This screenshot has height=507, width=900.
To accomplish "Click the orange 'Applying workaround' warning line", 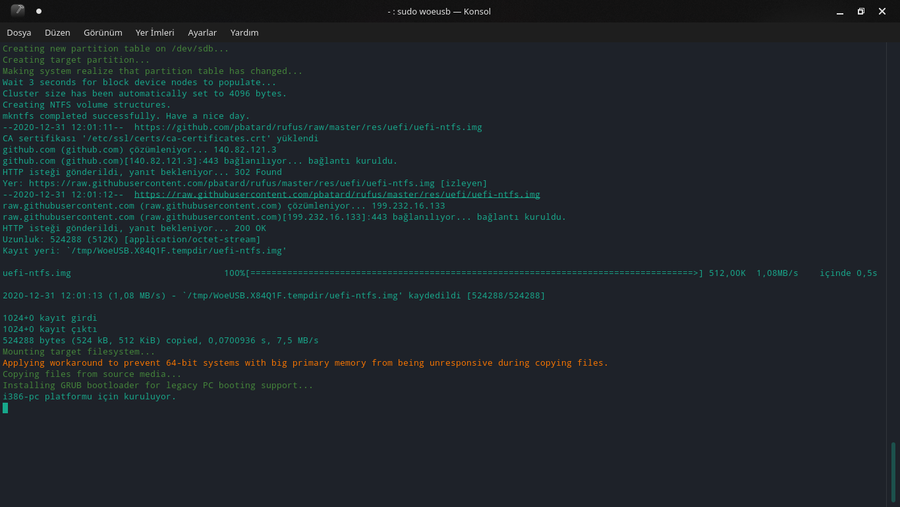I will pyautogui.click(x=305, y=363).
